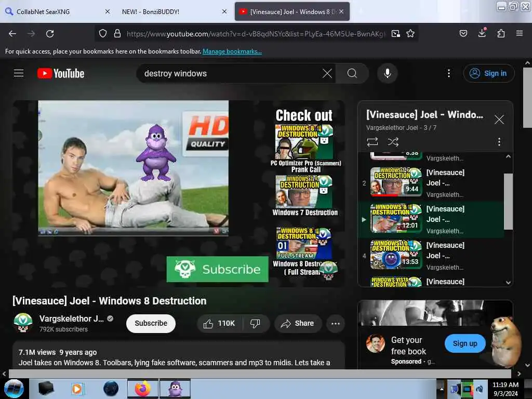Go to the YouTube home logo
This screenshot has width=532, height=399.
[61, 73]
